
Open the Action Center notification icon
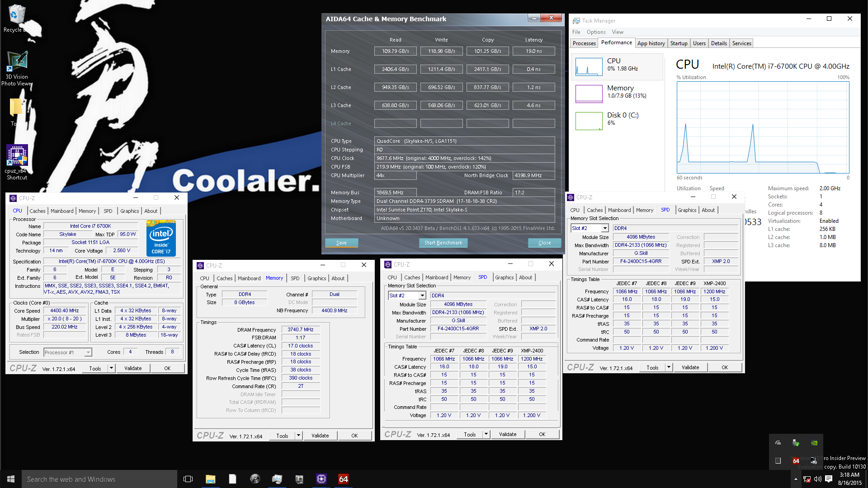point(829,479)
